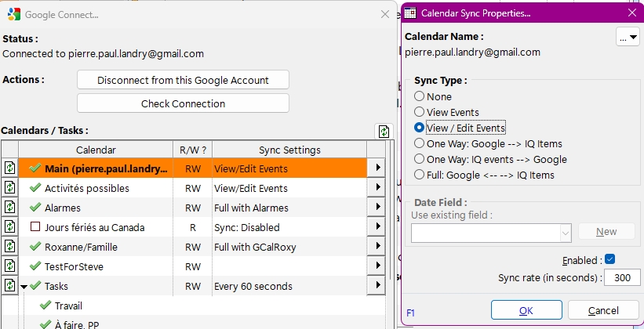Screen dimensions: 644x329
Task: Click Calendar Sync Properties title bar calendar icon
Action: 410,13
